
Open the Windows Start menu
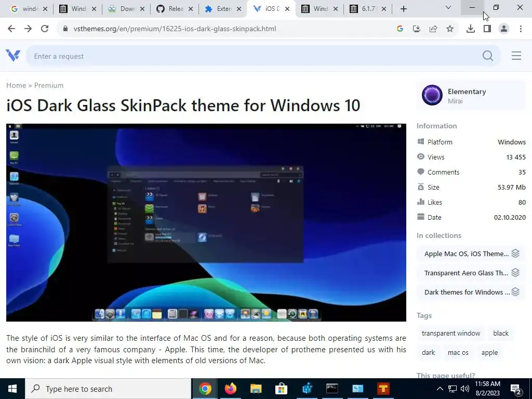tap(12, 389)
